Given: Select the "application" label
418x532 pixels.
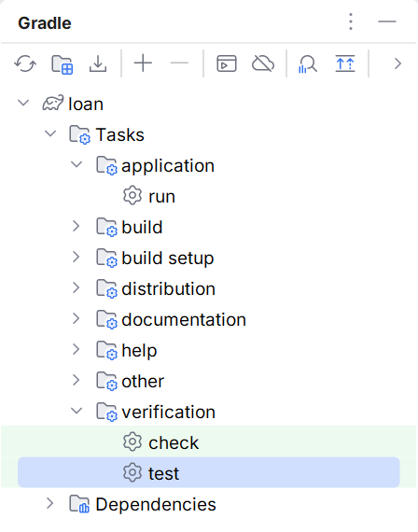Looking at the screenshot, I should click(x=168, y=166).
